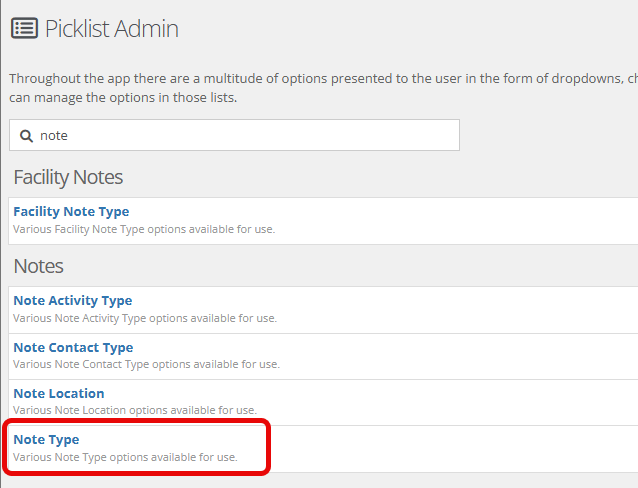Screen dimensions: 638x488
Task: Click the Facility Notes section heading
Action: pos(68,177)
